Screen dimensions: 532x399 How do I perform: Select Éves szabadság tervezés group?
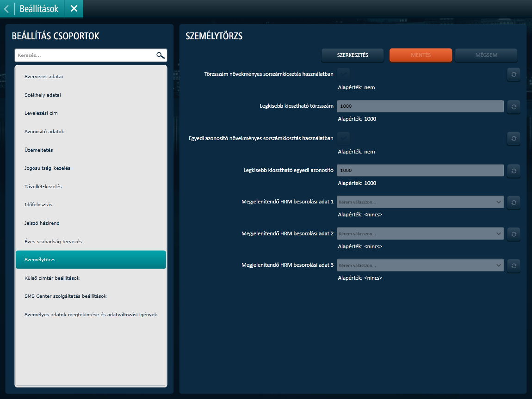point(91,241)
